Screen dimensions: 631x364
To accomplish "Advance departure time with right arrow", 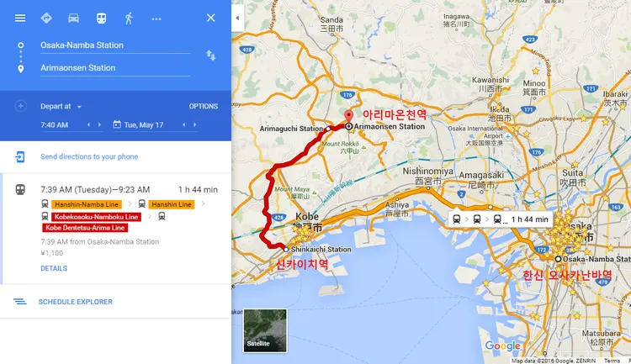I will tap(99, 124).
